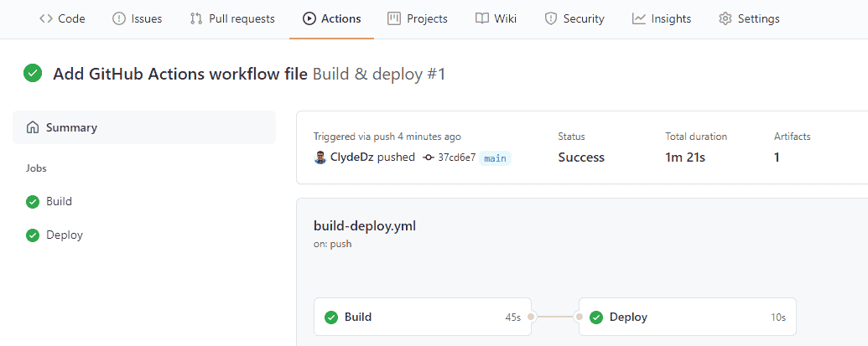Click ClydeDz user avatar
The width and height of the screenshot is (868, 346).
[x=320, y=158]
